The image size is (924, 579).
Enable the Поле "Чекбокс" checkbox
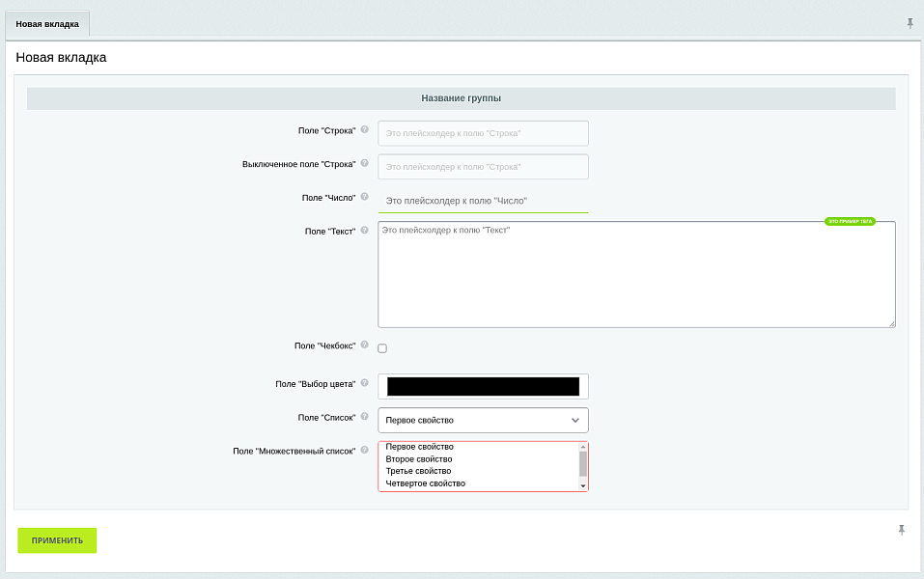382,348
